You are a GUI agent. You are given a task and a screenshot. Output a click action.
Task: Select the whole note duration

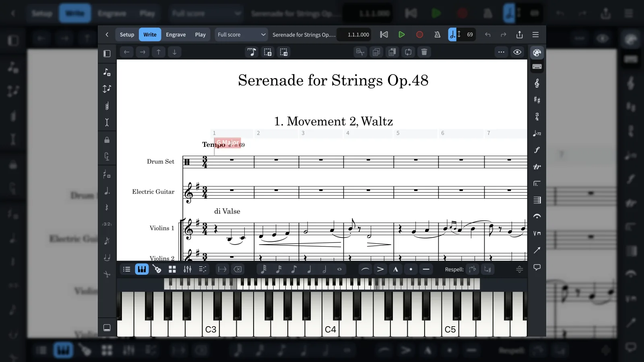pos(339,269)
